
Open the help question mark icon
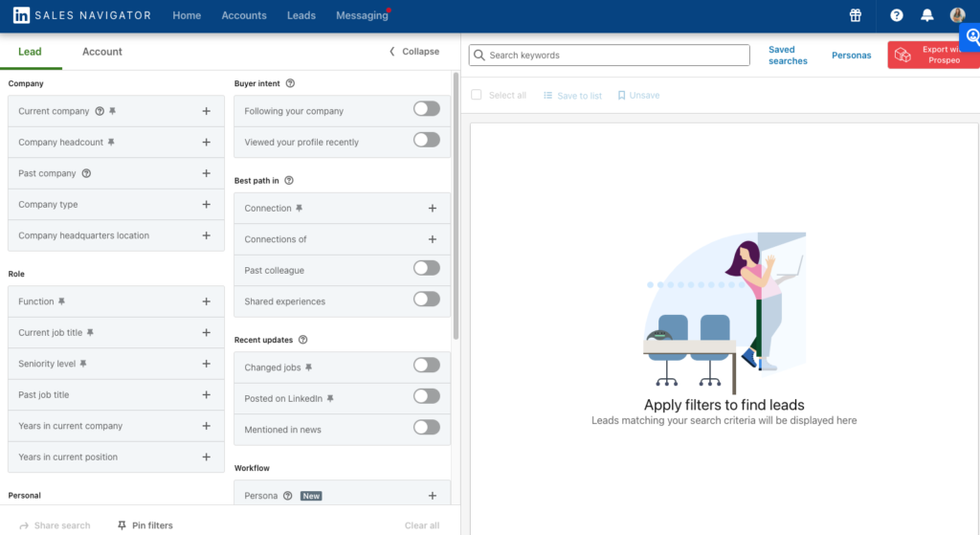(x=897, y=15)
